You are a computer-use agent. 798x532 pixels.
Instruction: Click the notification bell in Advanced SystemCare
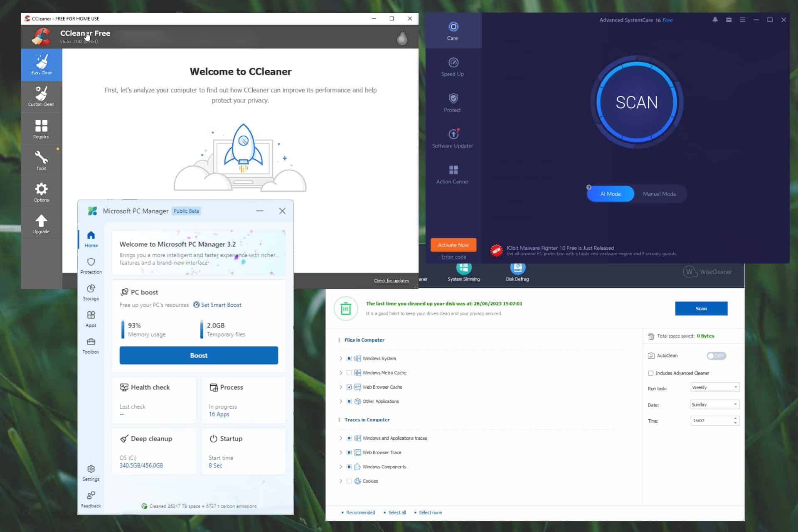[715, 20]
